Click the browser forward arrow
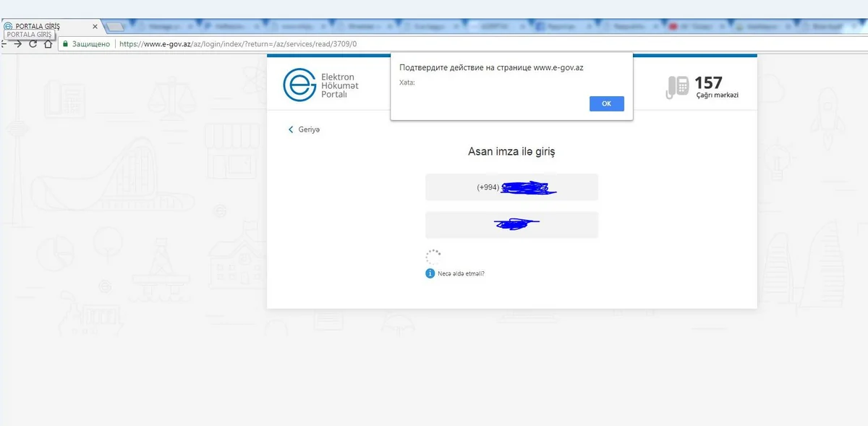Viewport: 868px width, 426px height. (x=18, y=44)
